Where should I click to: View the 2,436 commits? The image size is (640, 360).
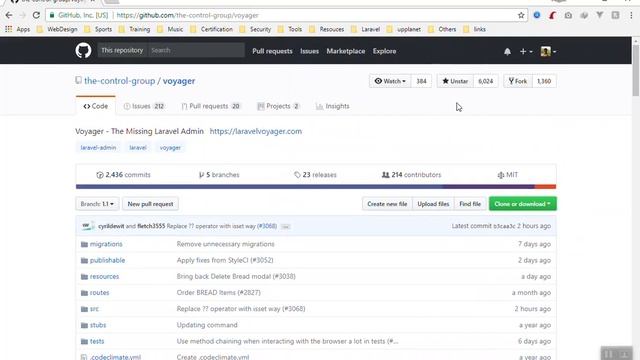pos(123,175)
